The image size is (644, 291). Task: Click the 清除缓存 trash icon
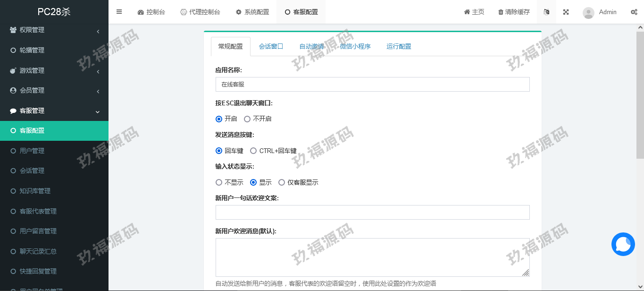click(x=501, y=12)
